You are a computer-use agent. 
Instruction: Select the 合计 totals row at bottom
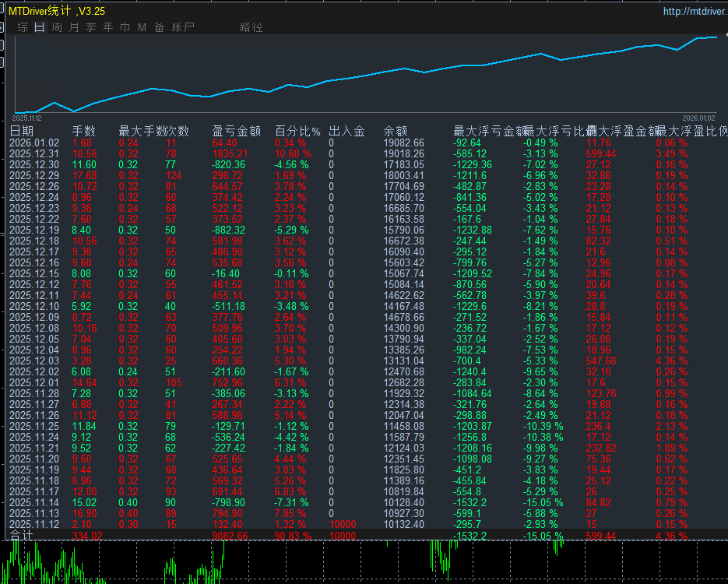click(22, 536)
